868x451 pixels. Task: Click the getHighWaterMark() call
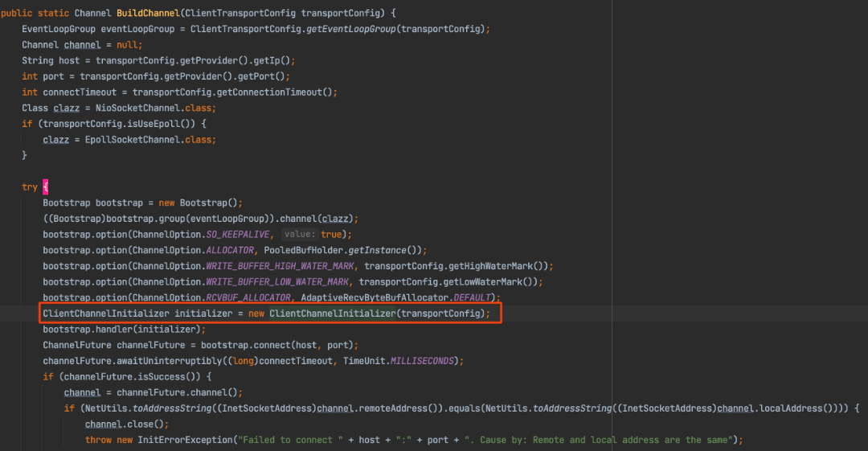(495, 267)
